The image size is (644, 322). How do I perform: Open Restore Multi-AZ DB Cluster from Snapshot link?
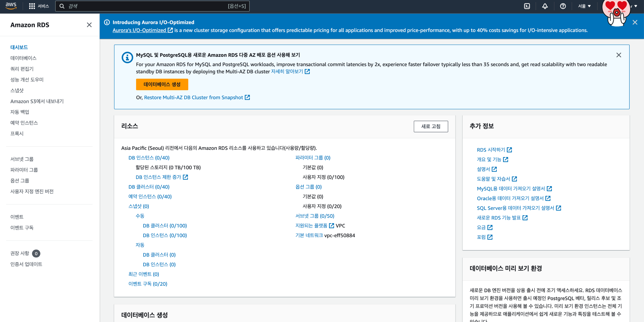pos(193,97)
